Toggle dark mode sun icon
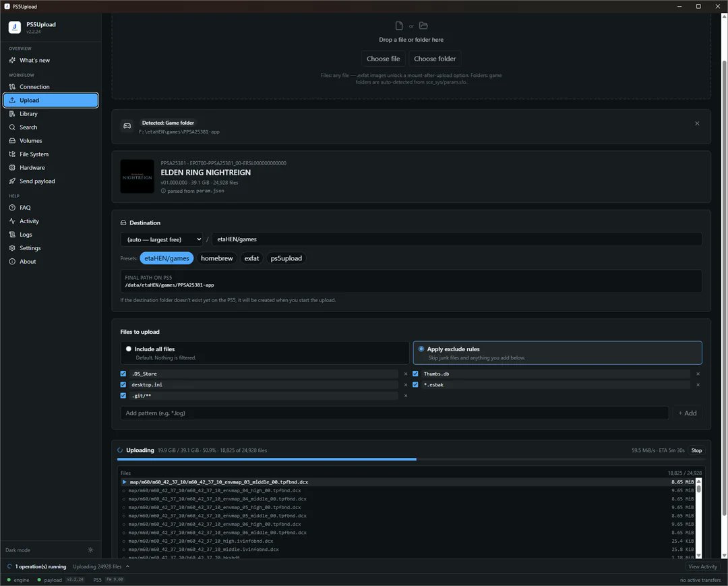The height and width of the screenshot is (586, 728). pos(90,550)
